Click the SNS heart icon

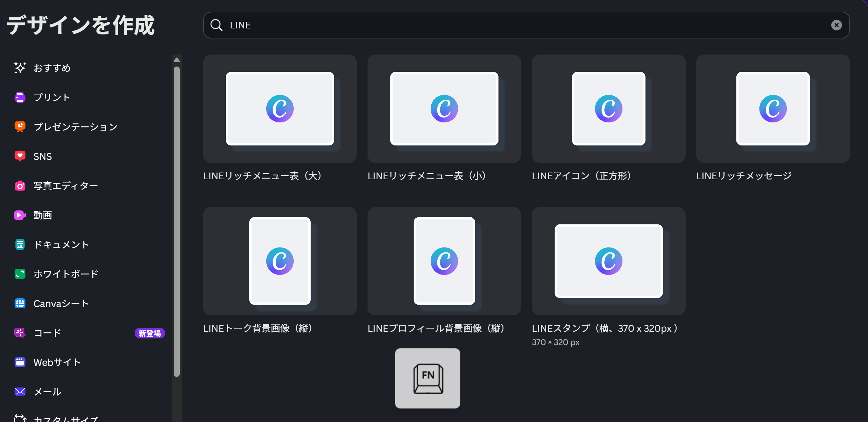pos(20,156)
